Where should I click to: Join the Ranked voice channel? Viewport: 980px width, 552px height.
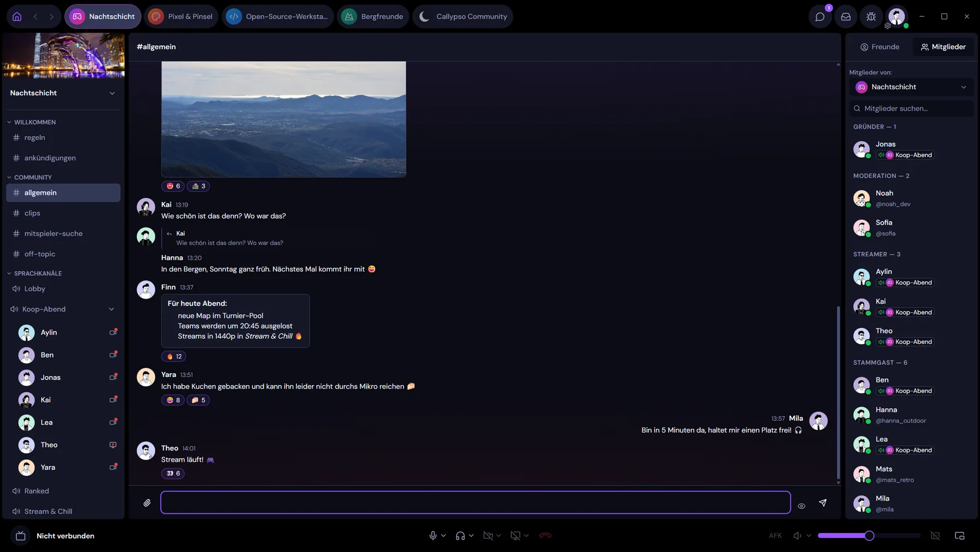click(63, 491)
